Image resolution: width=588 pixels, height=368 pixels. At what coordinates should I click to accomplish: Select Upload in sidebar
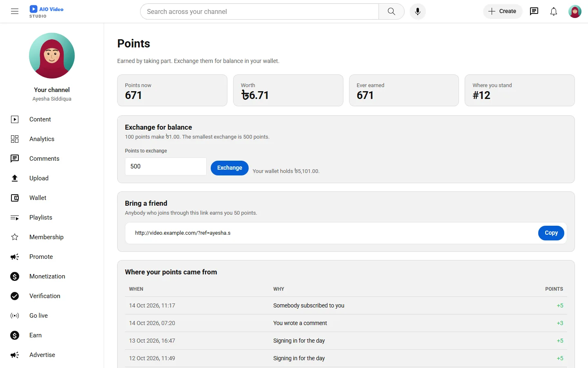pos(52,178)
